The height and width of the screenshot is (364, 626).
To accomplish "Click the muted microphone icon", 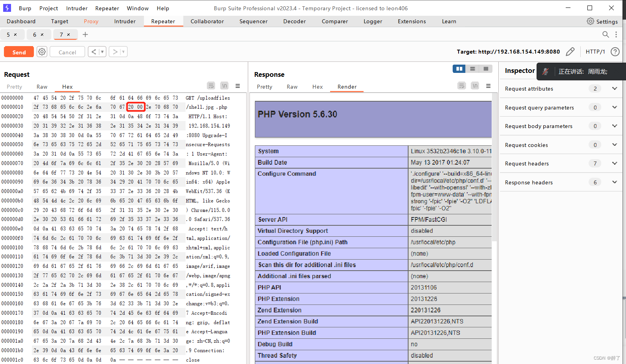I will [546, 71].
